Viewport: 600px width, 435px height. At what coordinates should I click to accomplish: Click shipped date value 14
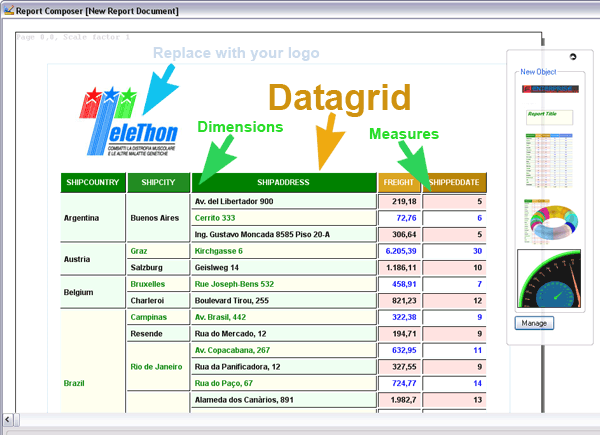454,383
